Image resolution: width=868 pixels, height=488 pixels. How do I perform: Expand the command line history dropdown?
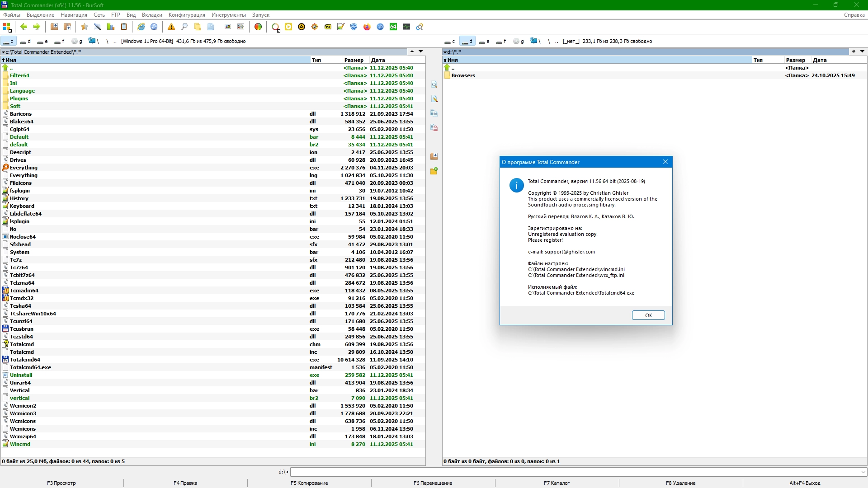pos(863,472)
